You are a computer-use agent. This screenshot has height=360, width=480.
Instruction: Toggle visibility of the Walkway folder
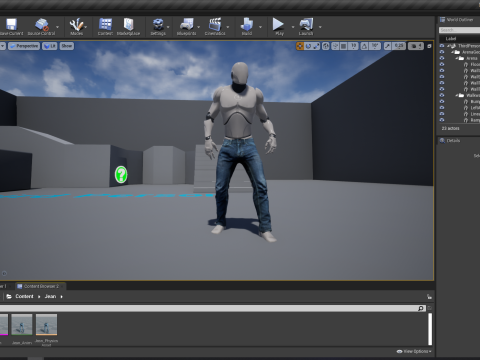click(442, 95)
